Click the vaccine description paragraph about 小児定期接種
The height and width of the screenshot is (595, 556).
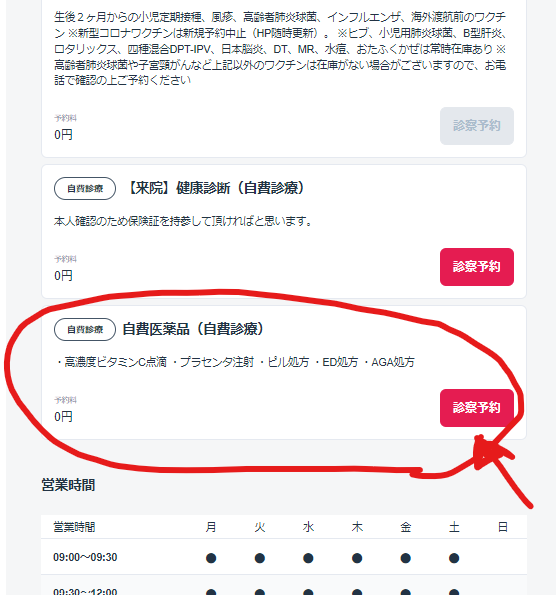point(280,49)
